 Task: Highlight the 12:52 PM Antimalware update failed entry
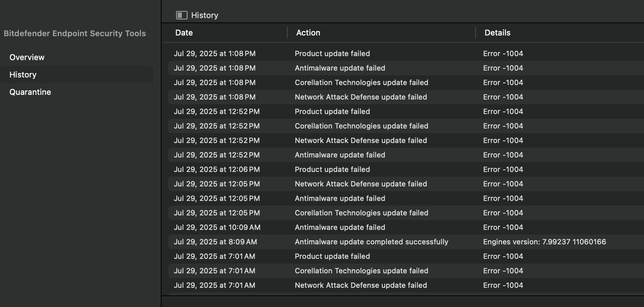pos(340,155)
